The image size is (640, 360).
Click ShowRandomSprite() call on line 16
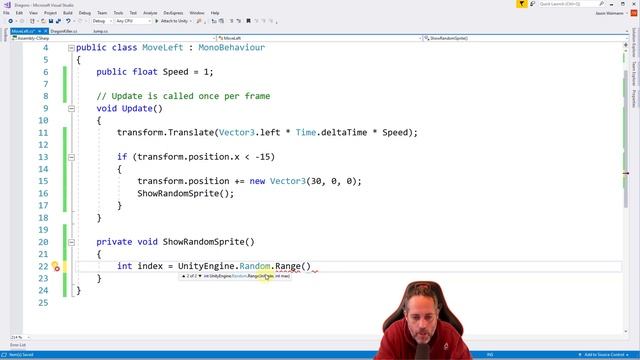click(x=185, y=193)
